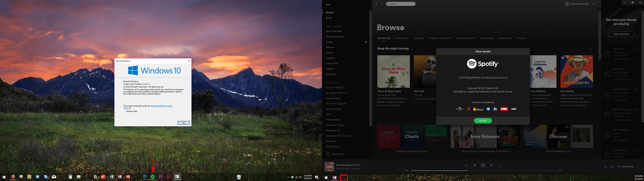Screen dimensions: 644x181
Task: Click the saved checkmark next to song title
Action: coord(363,165)
